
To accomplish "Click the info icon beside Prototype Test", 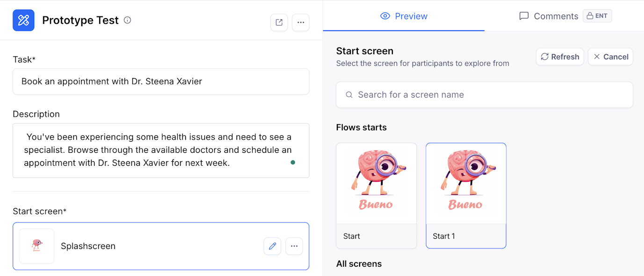I will 127,20.
